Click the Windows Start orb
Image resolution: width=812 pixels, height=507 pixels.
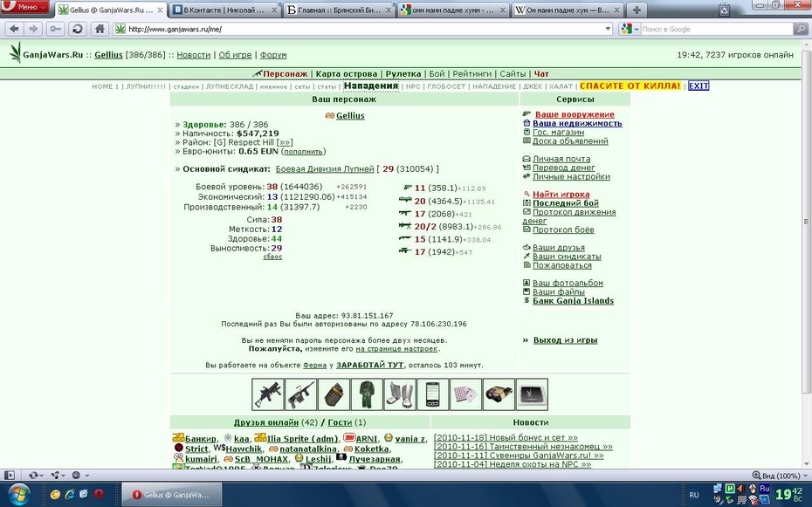click(18, 494)
